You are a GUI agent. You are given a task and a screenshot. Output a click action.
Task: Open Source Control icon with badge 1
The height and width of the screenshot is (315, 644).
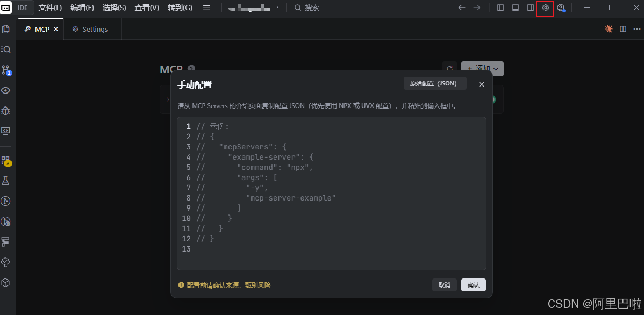pyautogui.click(x=6, y=69)
